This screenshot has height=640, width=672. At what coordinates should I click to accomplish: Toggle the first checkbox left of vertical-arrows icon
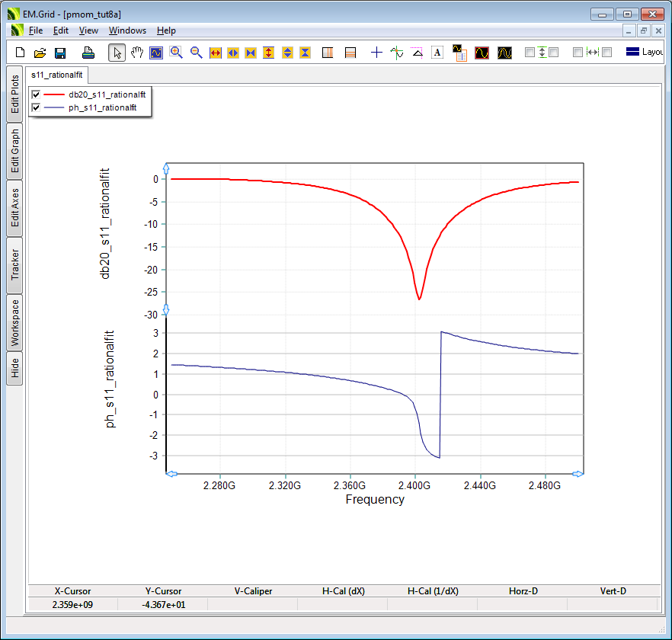pyautogui.click(x=530, y=53)
